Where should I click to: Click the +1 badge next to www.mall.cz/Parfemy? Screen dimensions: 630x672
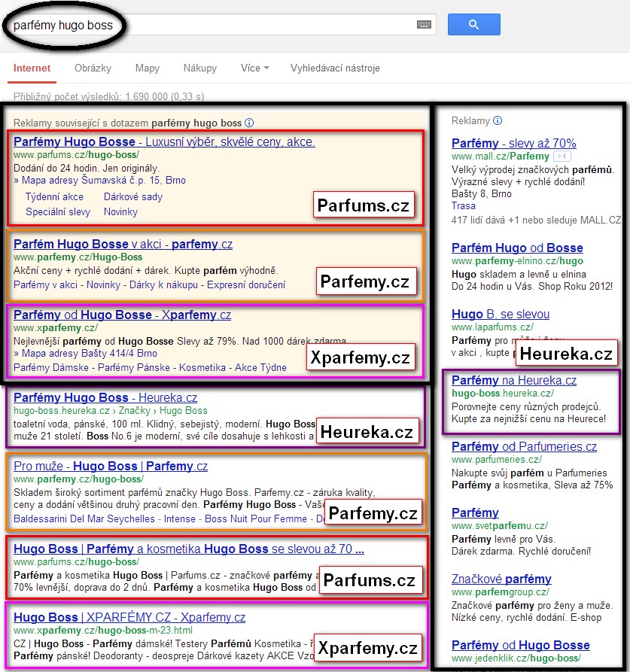pyautogui.click(x=562, y=157)
